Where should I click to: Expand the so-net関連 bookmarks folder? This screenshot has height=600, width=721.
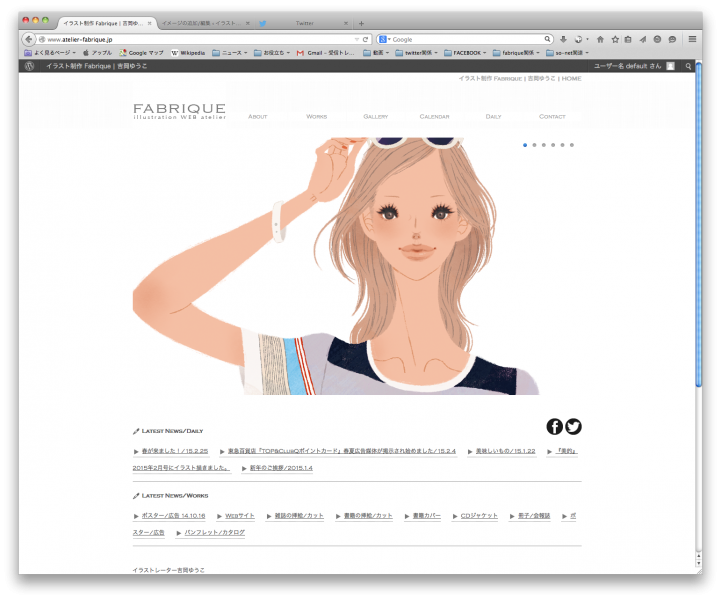[567, 53]
